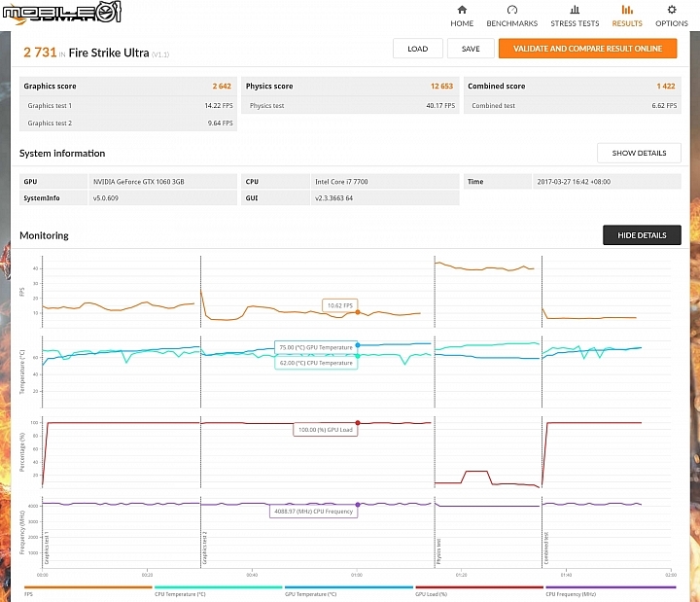Image resolution: width=700 pixels, height=602 pixels.
Task: Click the LOAD button
Action: pyautogui.click(x=418, y=49)
